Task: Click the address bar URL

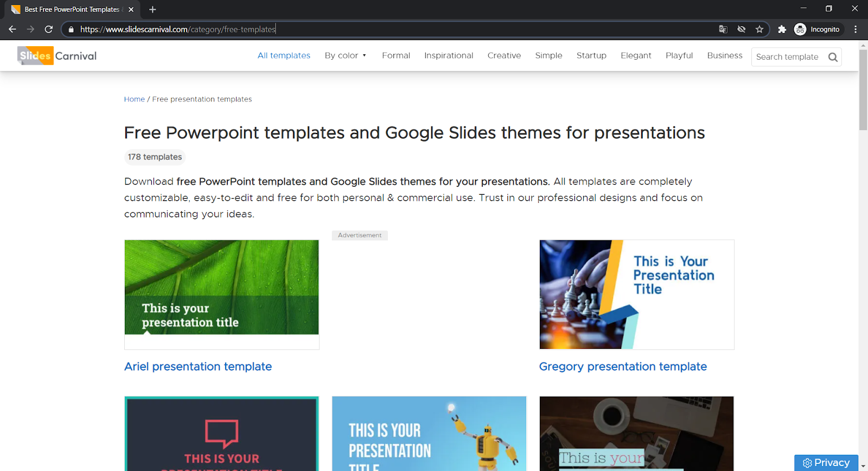Action: click(178, 29)
